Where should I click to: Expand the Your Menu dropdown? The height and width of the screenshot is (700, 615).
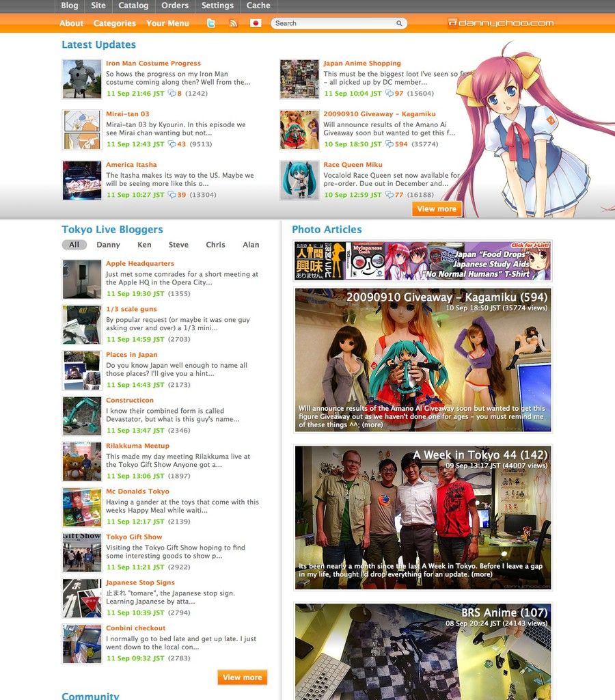[x=167, y=23]
